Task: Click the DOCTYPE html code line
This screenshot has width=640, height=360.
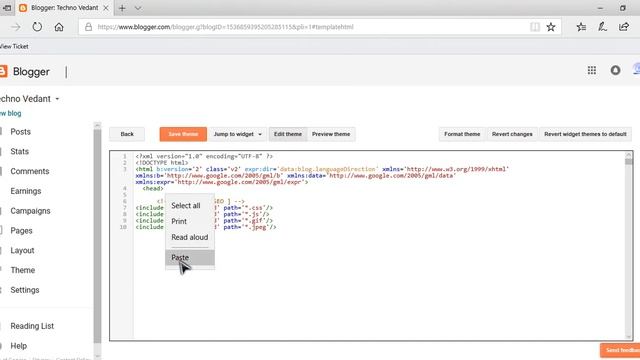Action: (162, 162)
